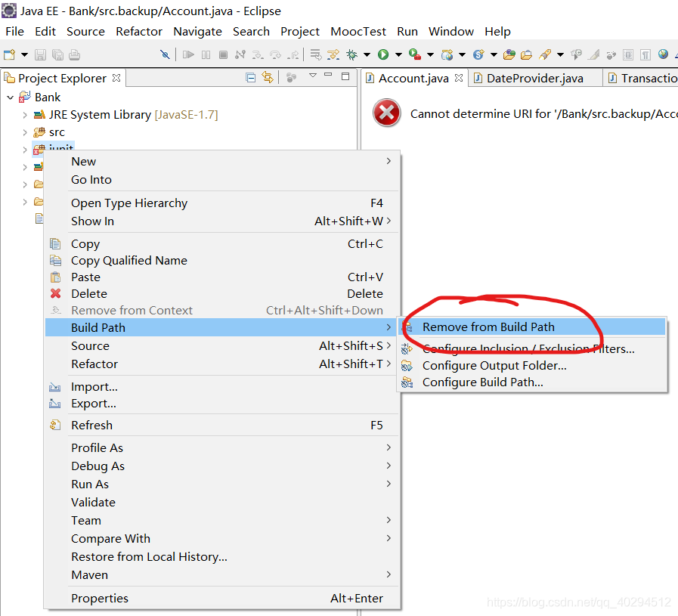
Task: Toggle Skip All Breakpoints icon
Action: (x=165, y=54)
